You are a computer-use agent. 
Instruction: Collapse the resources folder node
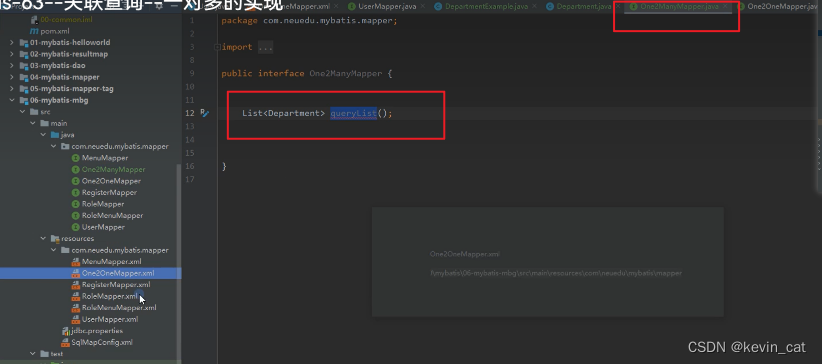[43, 239]
